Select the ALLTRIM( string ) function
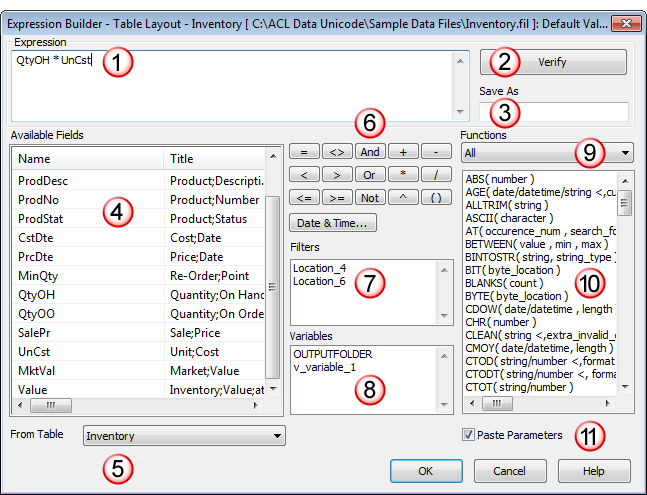Screen dimensions: 647x495 tap(506, 204)
